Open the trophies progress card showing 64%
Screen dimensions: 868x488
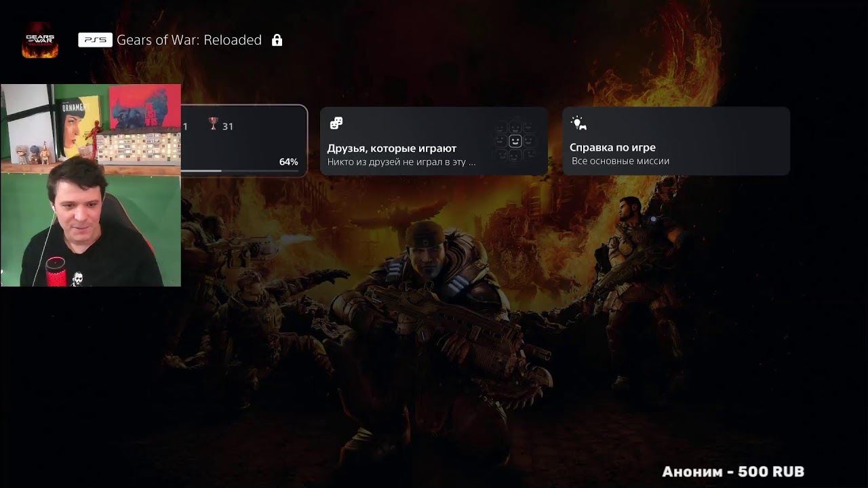(244, 140)
